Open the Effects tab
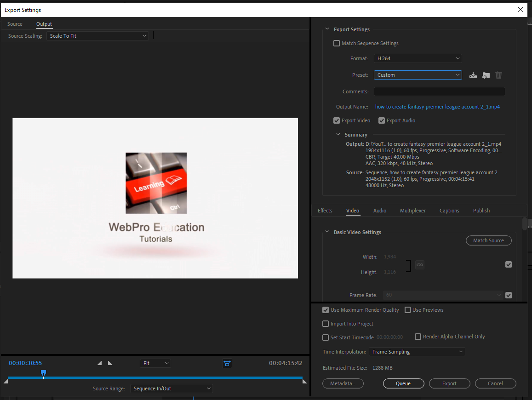 (325, 211)
